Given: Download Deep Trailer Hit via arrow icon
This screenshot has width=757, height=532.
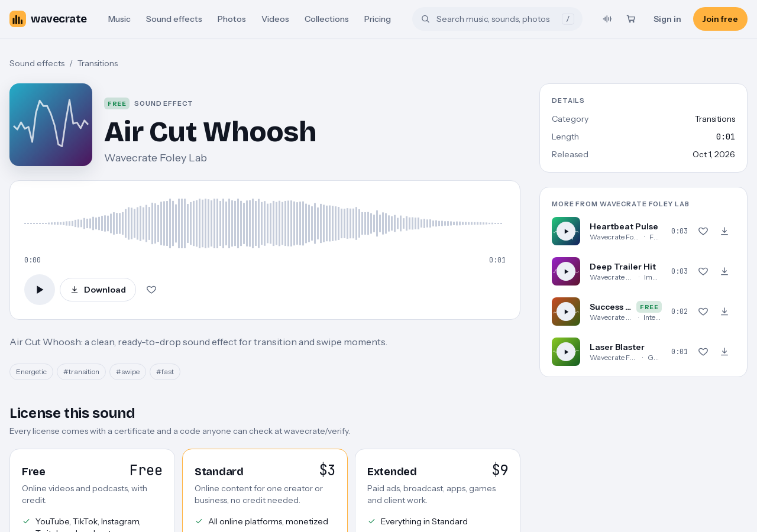Looking at the screenshot, I should click(x=724, y=271).
